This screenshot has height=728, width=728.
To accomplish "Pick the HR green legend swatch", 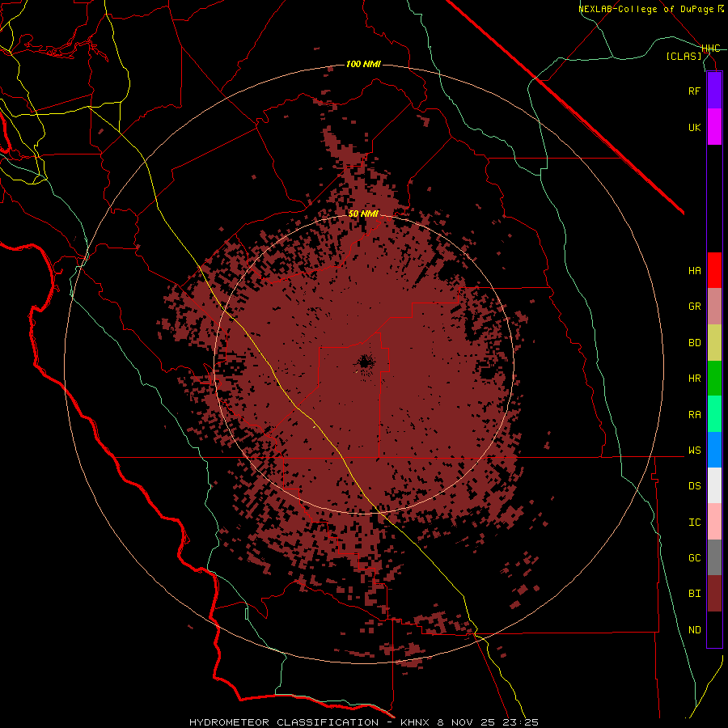I will (x=714, y=379).
